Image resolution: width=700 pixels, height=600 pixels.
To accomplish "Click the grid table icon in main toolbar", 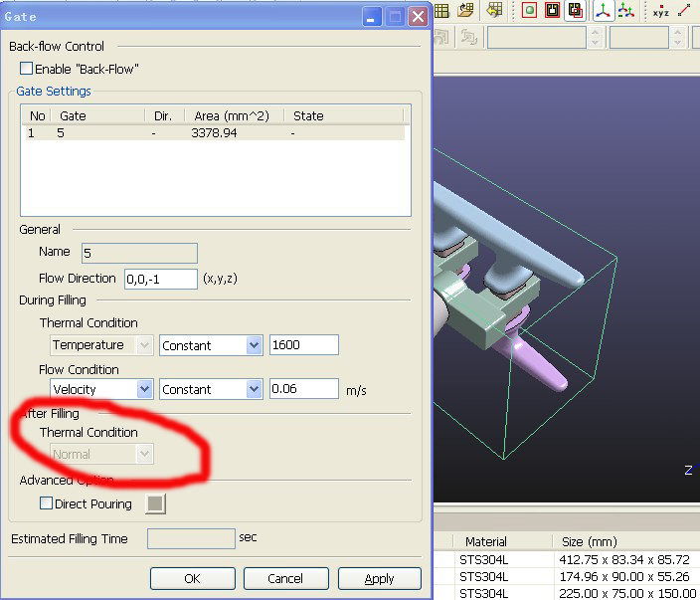I will (x=441, y=11).
